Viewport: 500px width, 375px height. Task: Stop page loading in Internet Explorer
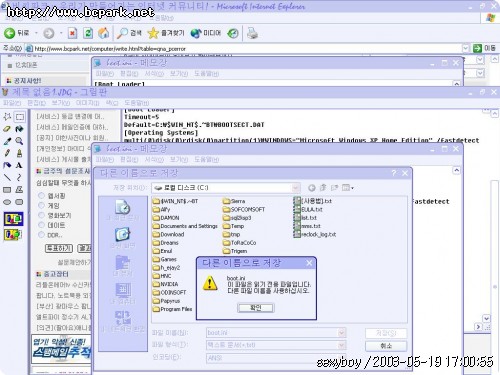click(x=72, y=33)
